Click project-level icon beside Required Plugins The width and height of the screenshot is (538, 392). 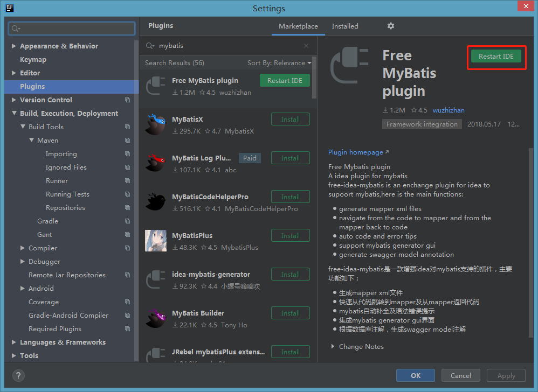coord(127,329)
